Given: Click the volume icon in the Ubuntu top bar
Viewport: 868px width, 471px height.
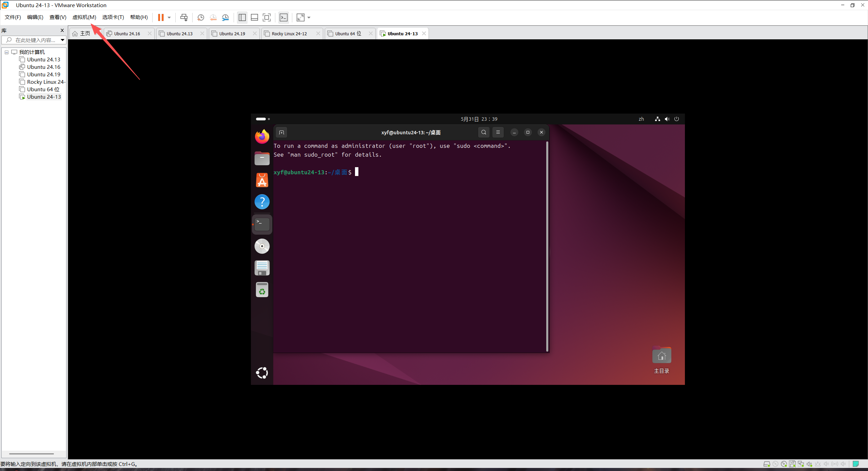Looking at the screenshot, I should coord(667,119).
